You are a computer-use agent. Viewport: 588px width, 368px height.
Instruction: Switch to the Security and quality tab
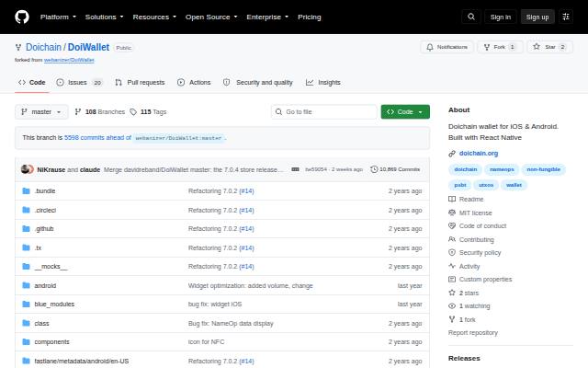point(258,82)
